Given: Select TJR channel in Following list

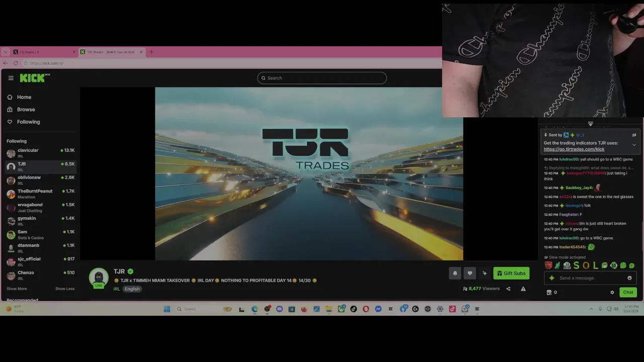Looking at the screenshot, I should pos(40,166).
